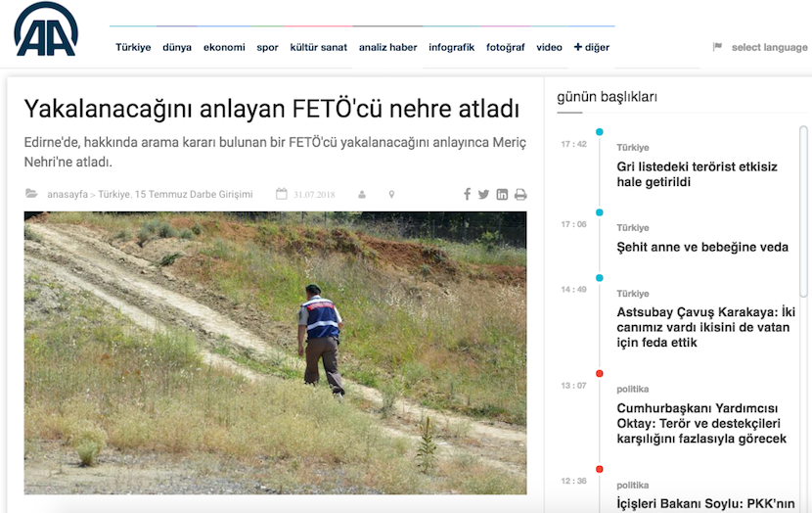Click the article's main photo
Viewport: 812px width, 513px height.
click(x=275, y=352)
